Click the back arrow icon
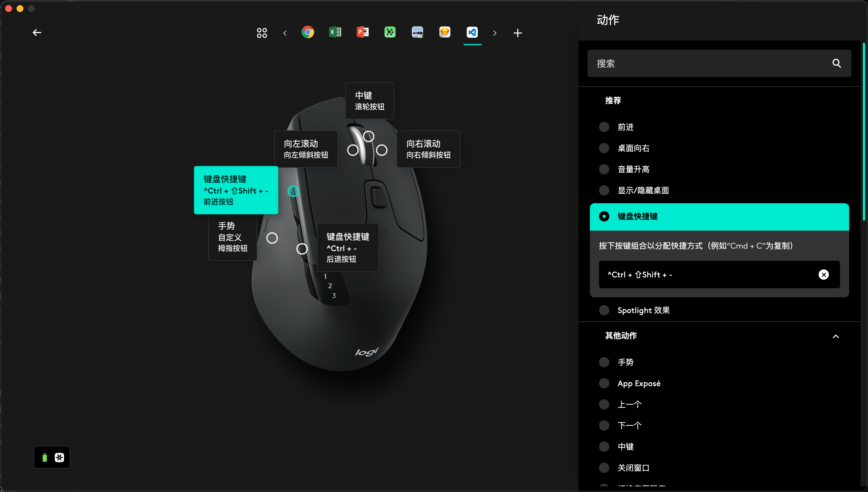The width and height of the screenshot is (868, 492). click(37, 33)
